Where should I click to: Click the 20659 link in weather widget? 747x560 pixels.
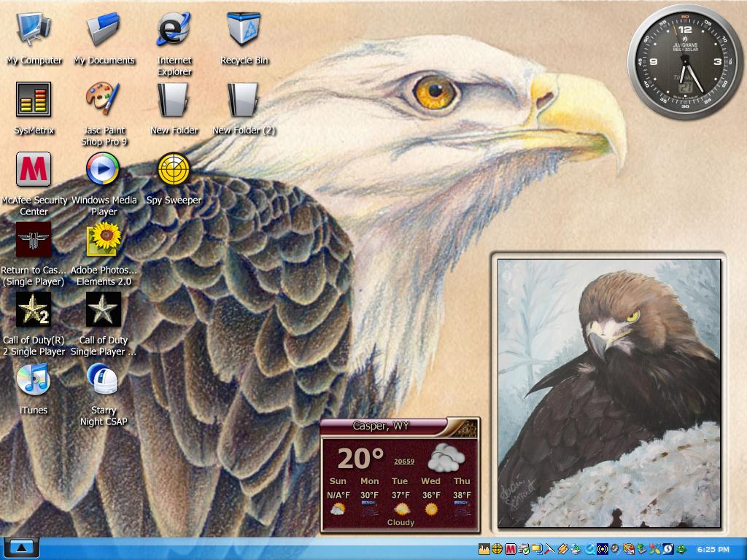404,462
